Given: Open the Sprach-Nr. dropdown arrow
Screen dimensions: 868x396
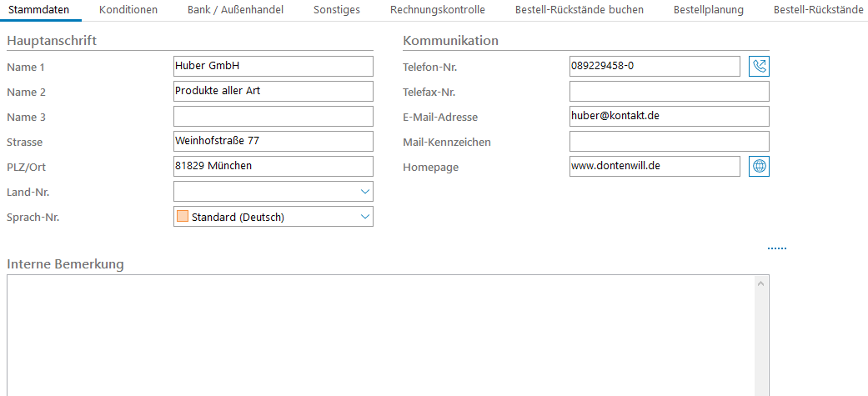Looking at the screenshot, I should pyautogui.click(x=364, y=217).
